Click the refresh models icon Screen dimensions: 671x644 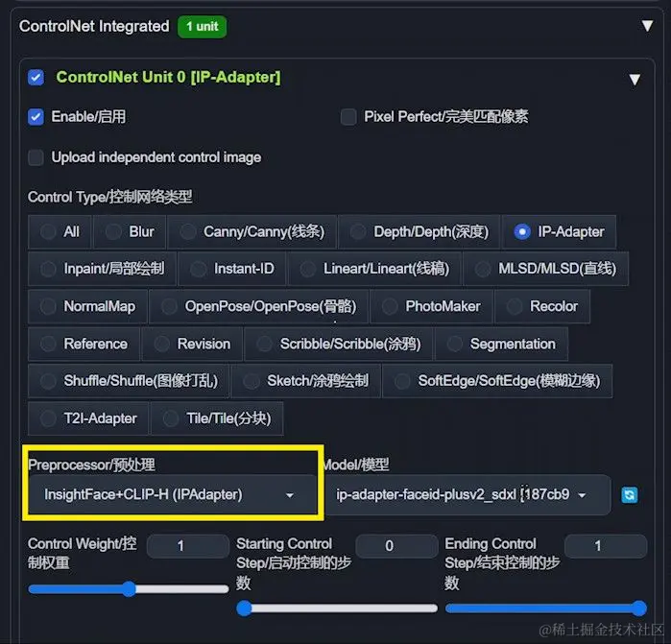pos(629,495)
